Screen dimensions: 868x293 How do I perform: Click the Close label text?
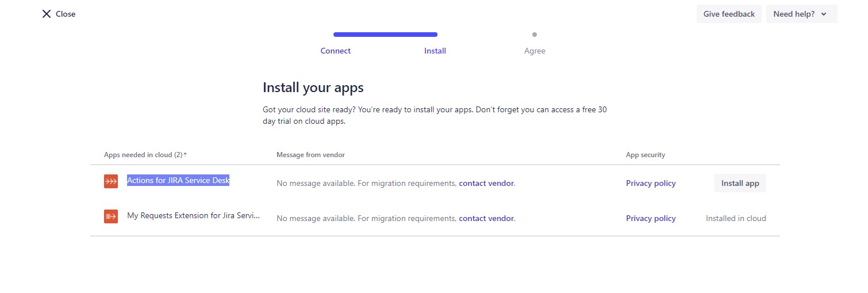66,14
